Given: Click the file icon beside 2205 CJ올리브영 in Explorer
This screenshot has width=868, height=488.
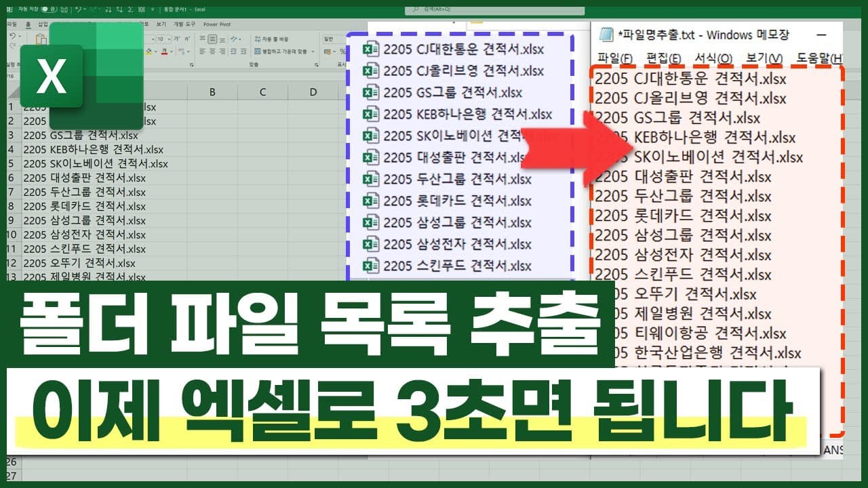Looking at the screenshot, I should (371, 70).
